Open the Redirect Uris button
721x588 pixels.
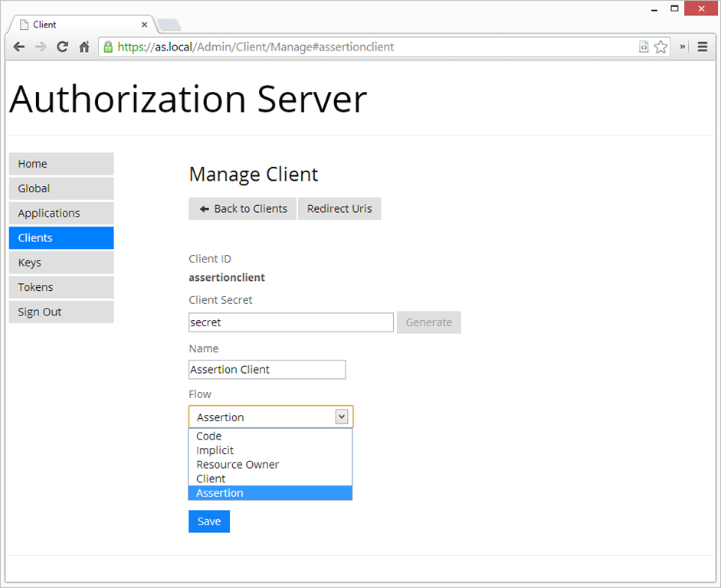coord(339,208)
